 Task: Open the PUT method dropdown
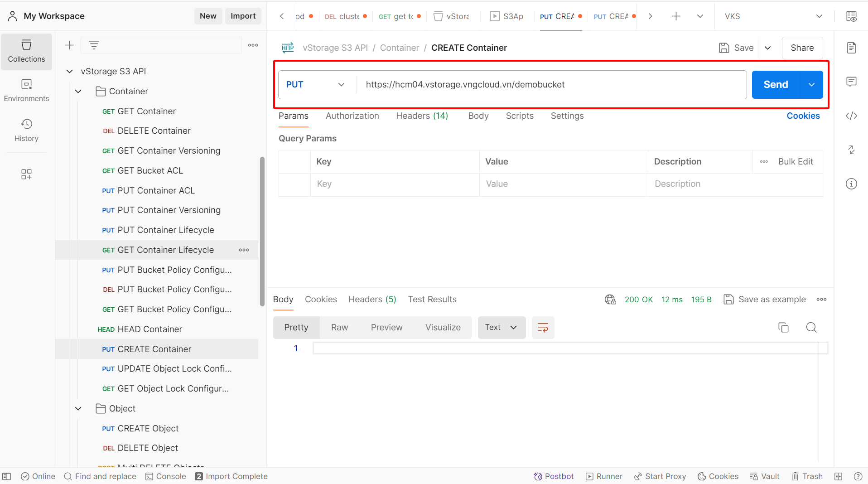316,85
